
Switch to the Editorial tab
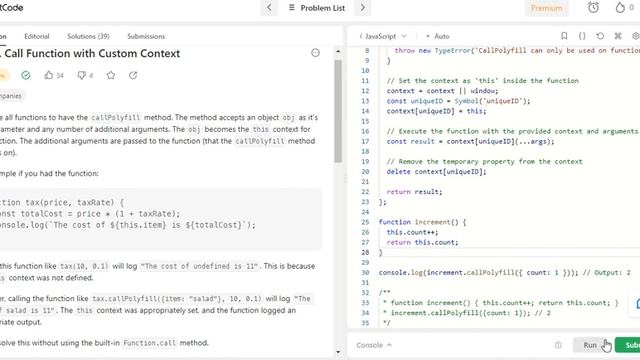coord(37,36)
